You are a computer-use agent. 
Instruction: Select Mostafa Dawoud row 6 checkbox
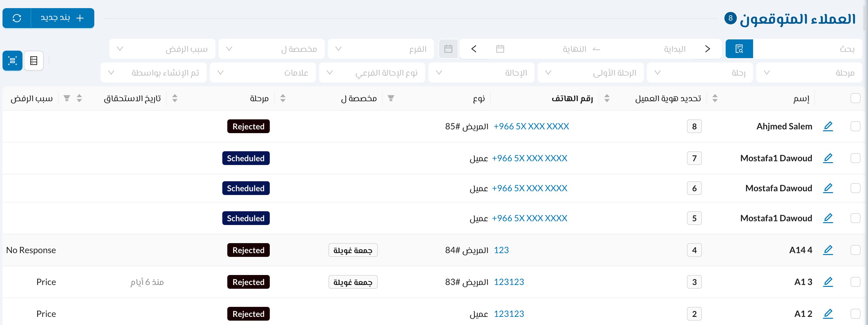(856, 188)
